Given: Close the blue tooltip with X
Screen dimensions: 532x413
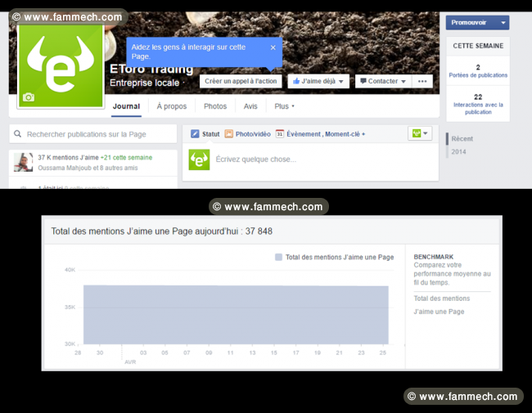Looking at the screenshot, I should [x=273, y=47].
